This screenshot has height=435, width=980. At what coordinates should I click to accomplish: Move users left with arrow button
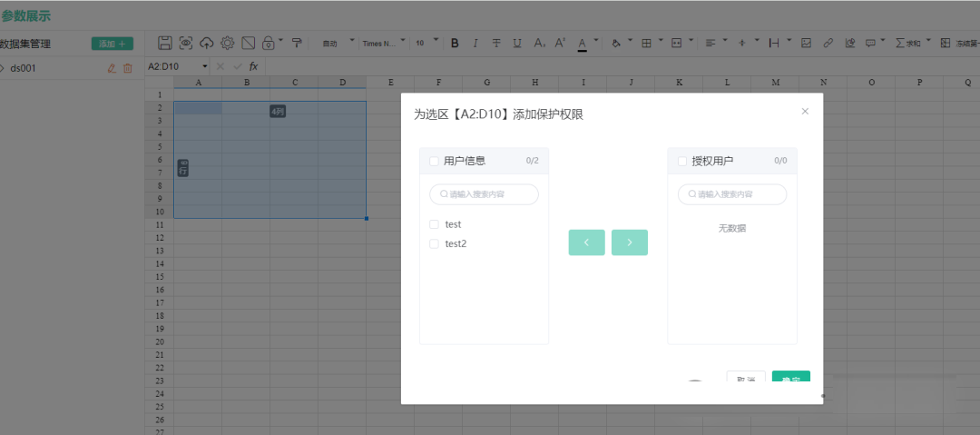586,242
